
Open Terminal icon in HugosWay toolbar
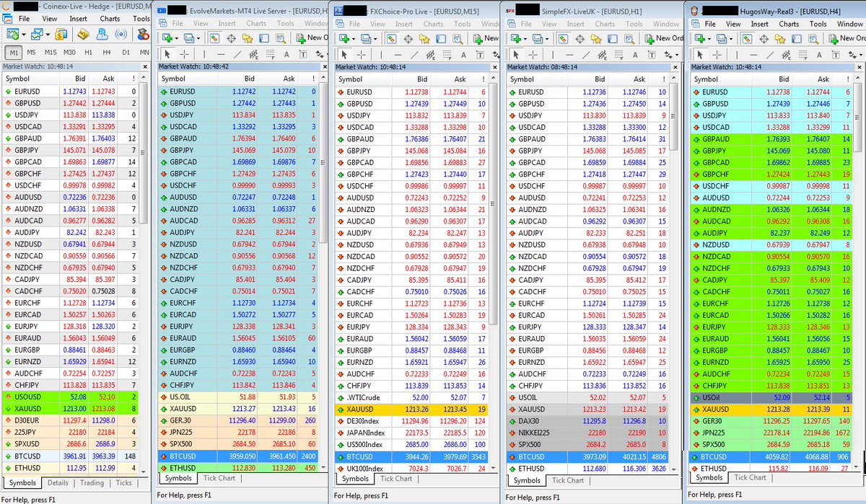point(797,37)
